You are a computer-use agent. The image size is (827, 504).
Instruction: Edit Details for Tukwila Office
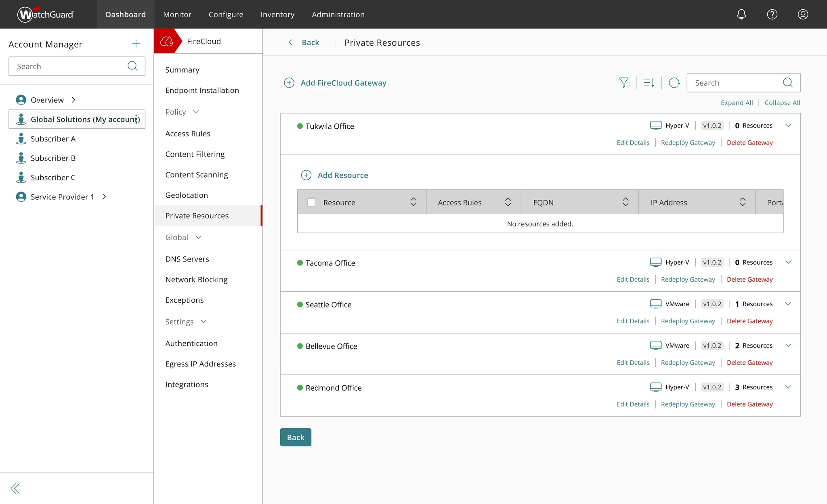[x=633, y=142]
